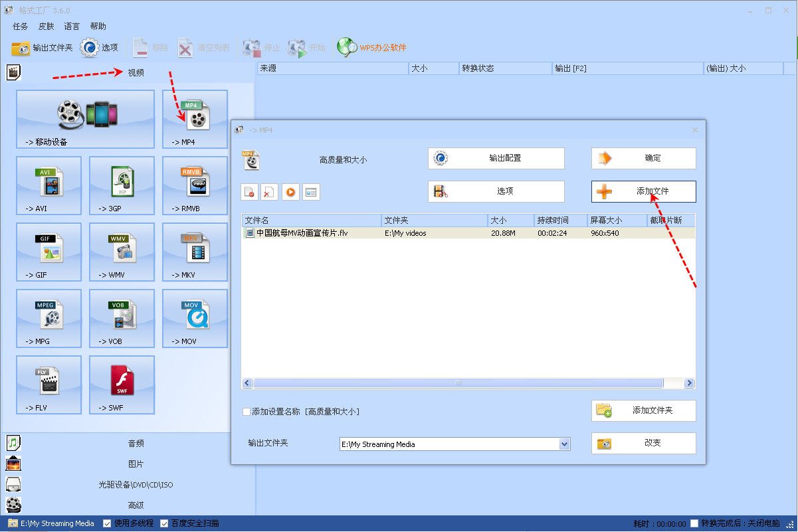
Task: Expand the 光驱设备\DVD\CD\ISO section
Action: pos(136,485)
